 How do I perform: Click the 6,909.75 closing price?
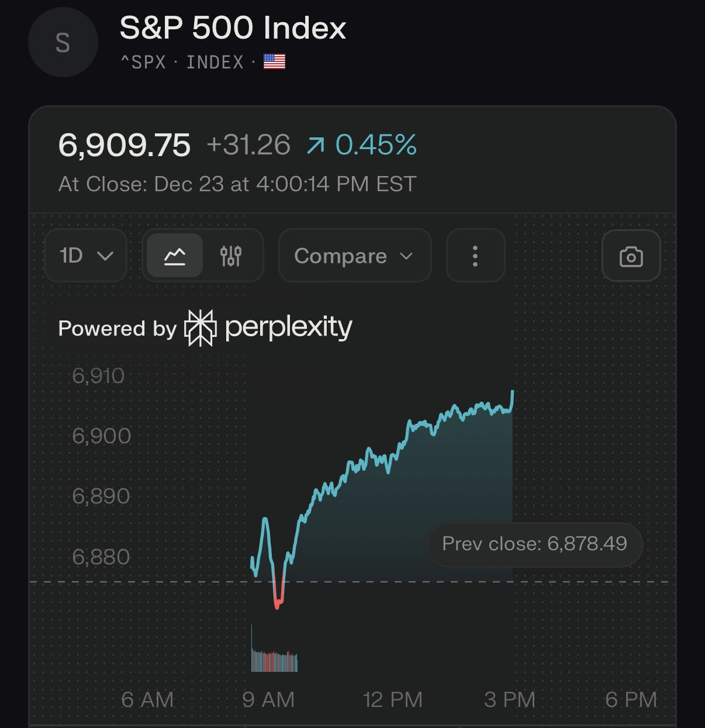[125, 145]
